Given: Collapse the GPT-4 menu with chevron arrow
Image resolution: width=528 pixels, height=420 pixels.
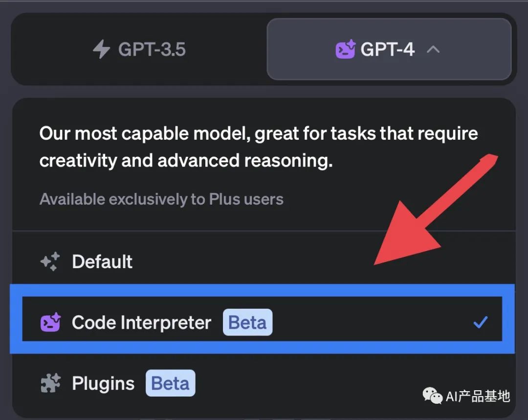Looking at the screenshot, I should click(433, 50).
